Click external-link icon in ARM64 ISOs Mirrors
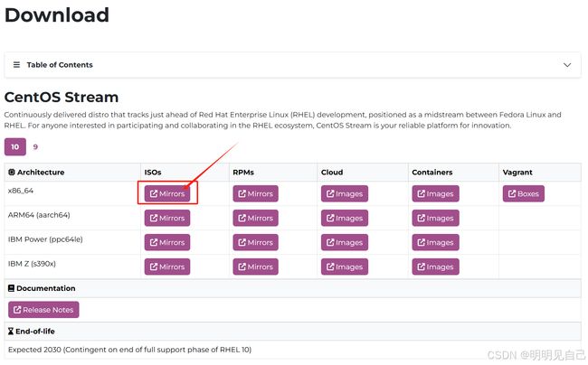 [154, 218]
